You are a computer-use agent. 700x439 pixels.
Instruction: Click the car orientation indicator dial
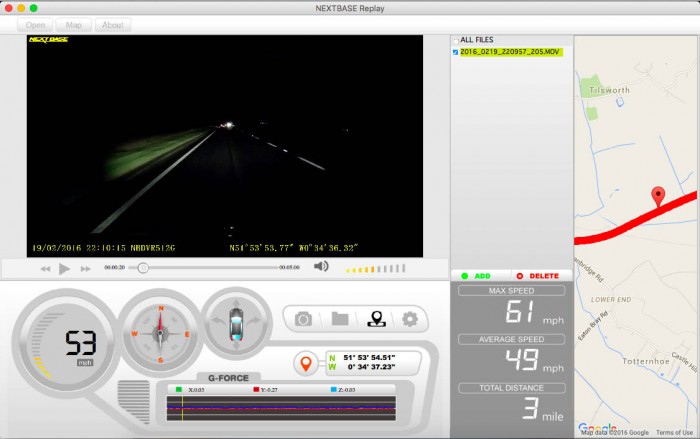point(236,324)
